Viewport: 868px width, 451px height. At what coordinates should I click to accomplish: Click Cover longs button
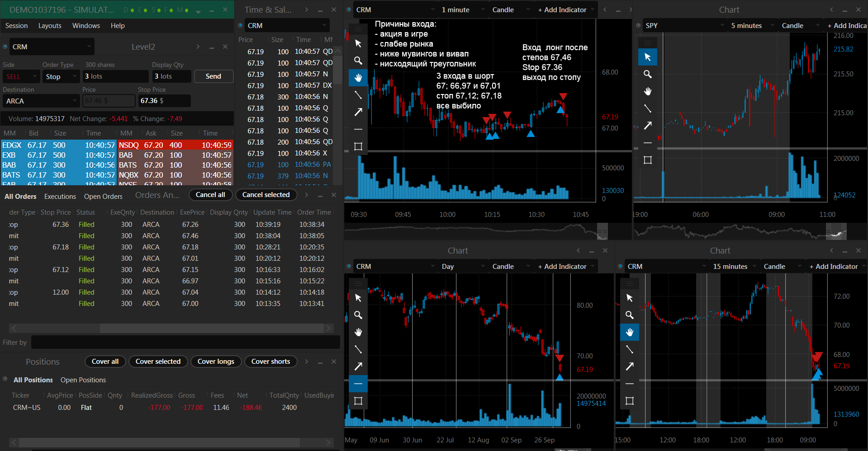point(216,362)
